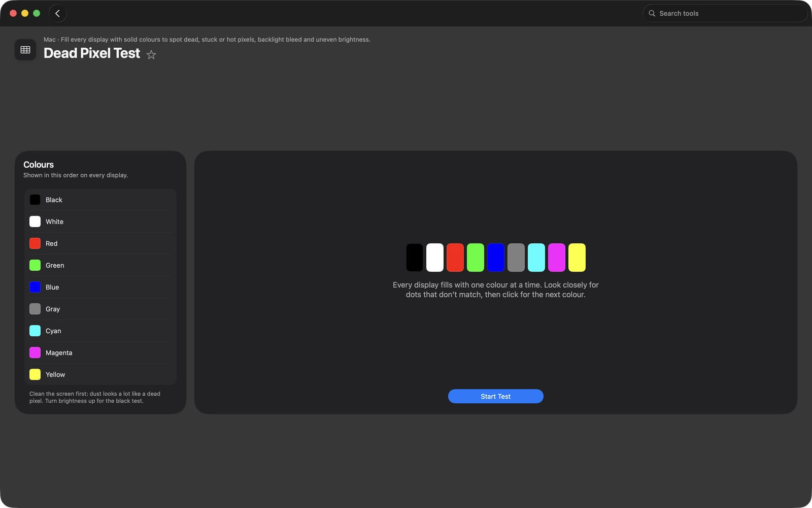Select the Cyan swatch in the Colours list

pyautogui.click(x=35, y=331)
